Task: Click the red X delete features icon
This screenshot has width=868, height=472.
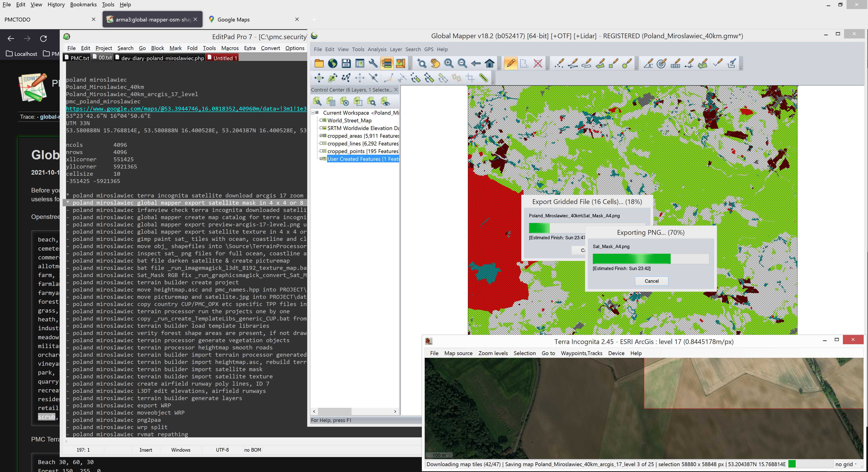Action: point(538,63)
